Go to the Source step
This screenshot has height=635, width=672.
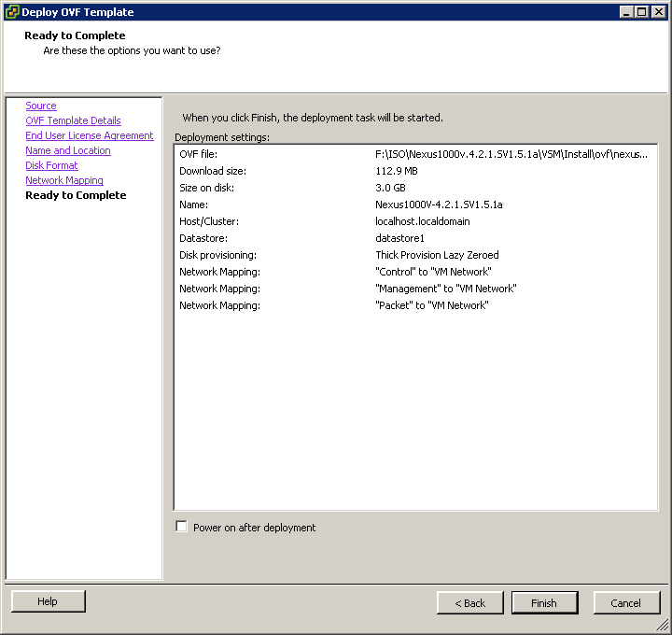(x=41, y=106)
